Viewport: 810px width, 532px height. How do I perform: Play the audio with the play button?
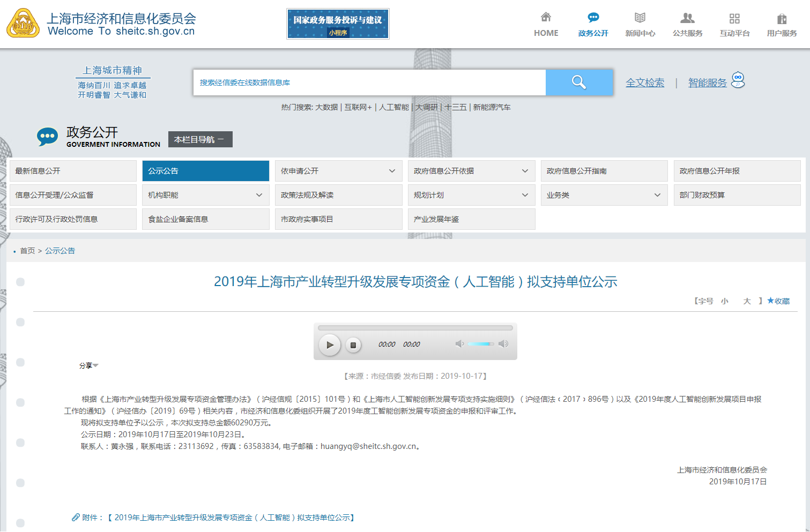[330, 344]
